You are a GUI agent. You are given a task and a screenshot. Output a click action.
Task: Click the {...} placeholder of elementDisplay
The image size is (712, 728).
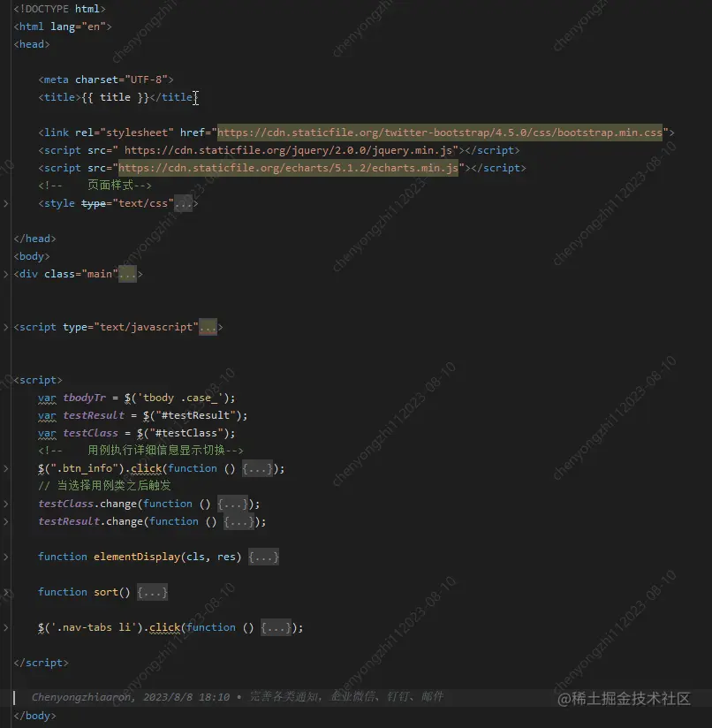(x=263, y=557)
